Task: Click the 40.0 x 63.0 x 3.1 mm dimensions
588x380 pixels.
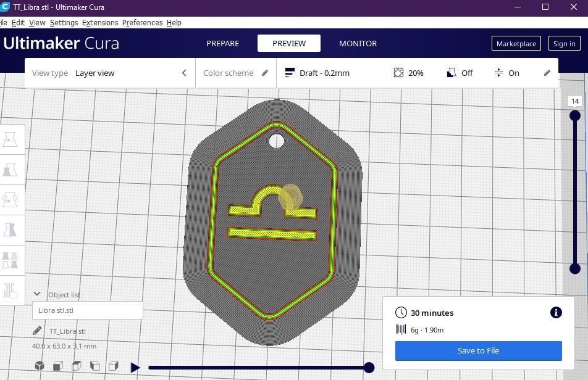Action: [x=64, y=346]
